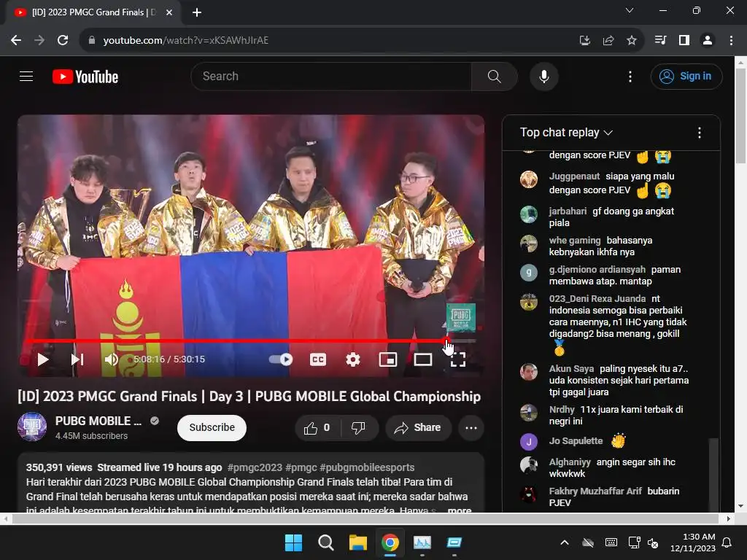Screen dimensions: 747x560
Task: Click the install app icon in address bar
Action: [585, 41]
